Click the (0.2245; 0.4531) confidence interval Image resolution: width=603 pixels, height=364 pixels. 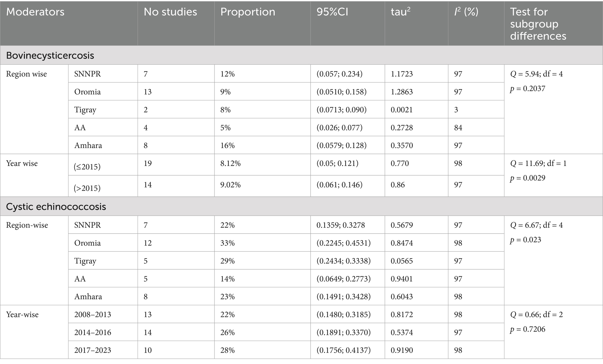click(343, 243)
